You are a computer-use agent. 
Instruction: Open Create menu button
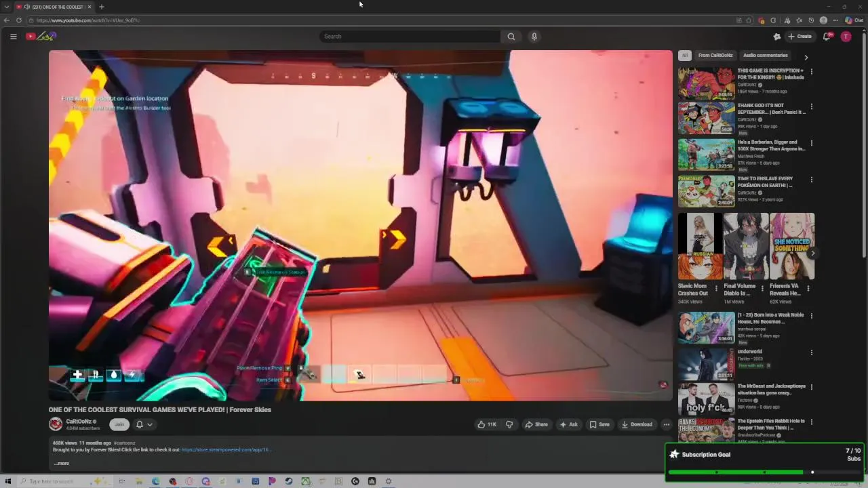[800, 37]
